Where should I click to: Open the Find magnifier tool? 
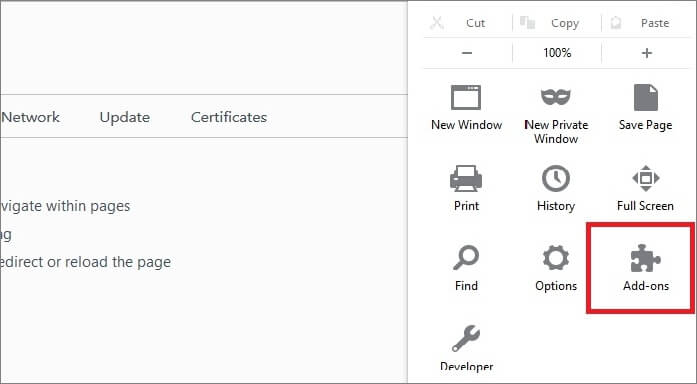(466, 268)
